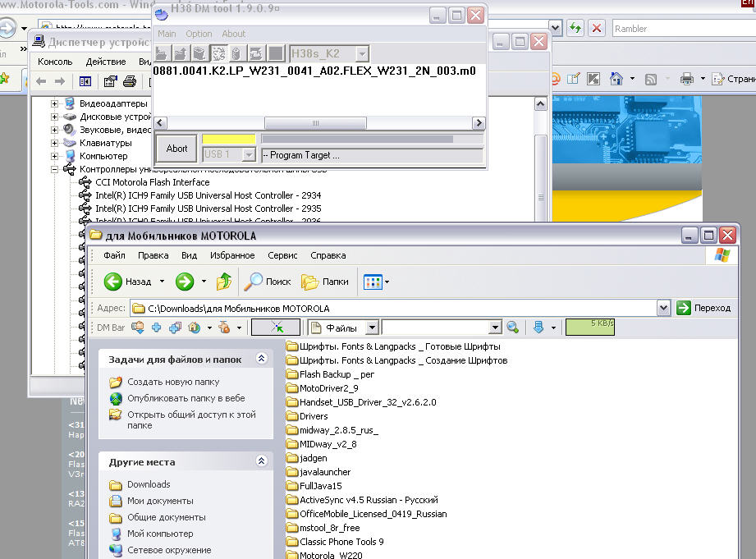
Task: Click Device Manager's forward arrow icon
Action: coord(60,81)
